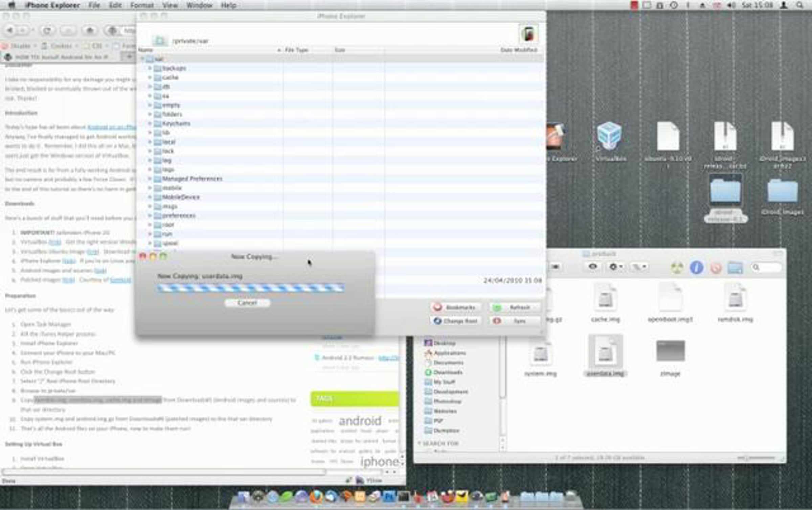812x510 pixels.
Task: Open the Finder Action gear dropdown
Action: coord(615,267)
